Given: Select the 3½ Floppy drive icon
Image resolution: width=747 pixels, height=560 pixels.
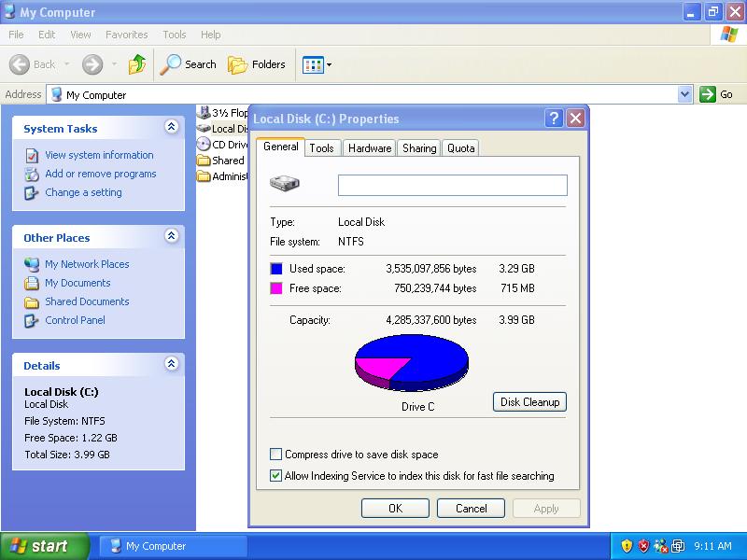Looking at the screenshot, I should click(204, 112).
